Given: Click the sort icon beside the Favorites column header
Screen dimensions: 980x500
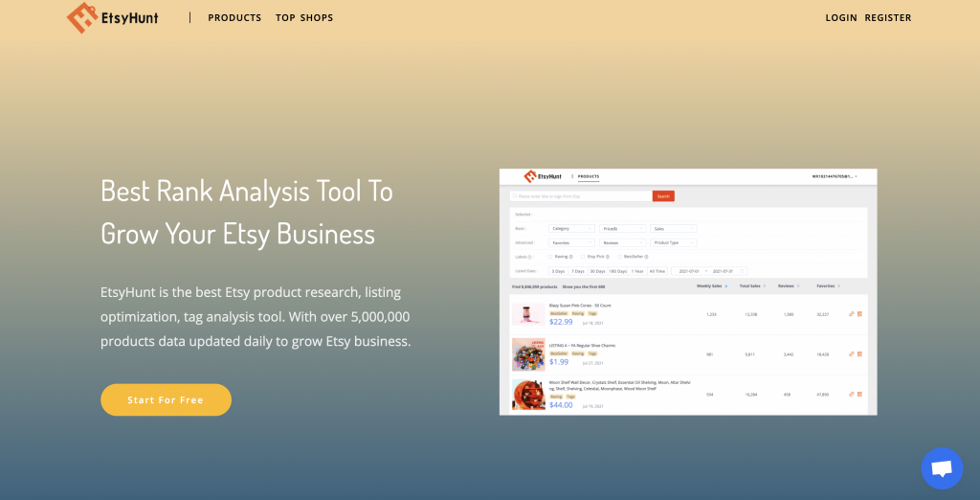Looking at the screenshot, I should pos(838,286).
